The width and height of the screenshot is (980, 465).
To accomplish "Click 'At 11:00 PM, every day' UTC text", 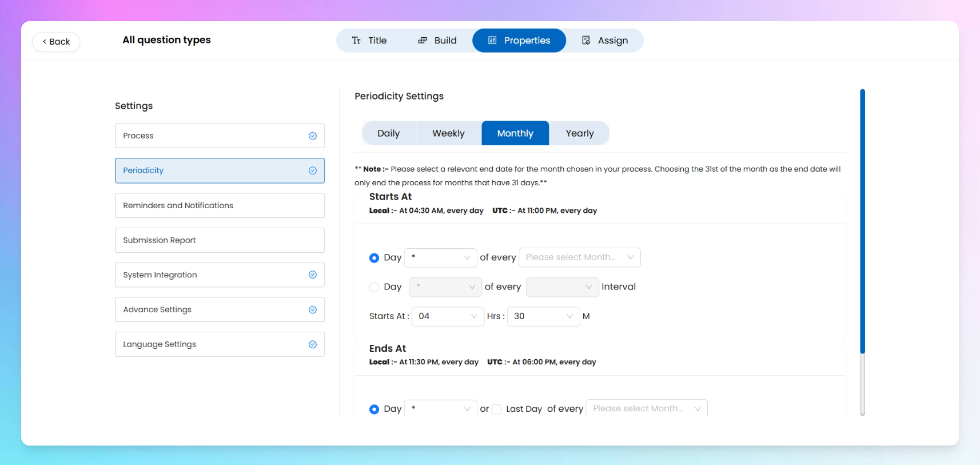I will [557, 210].
